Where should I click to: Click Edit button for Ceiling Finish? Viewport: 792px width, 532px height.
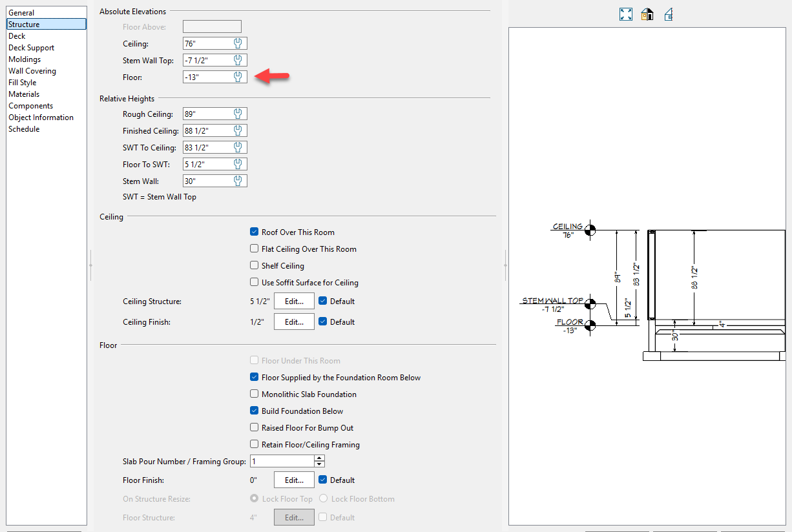point(294,322)
